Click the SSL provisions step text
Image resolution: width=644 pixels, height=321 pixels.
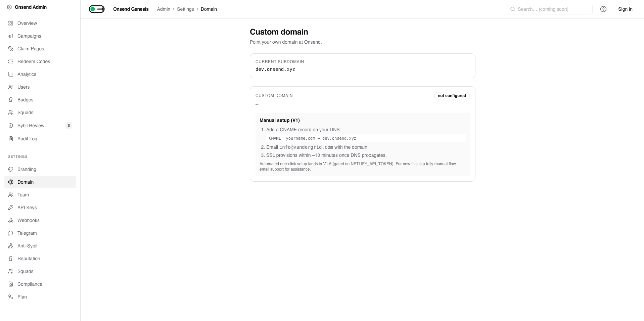click(x=326, y=155)
